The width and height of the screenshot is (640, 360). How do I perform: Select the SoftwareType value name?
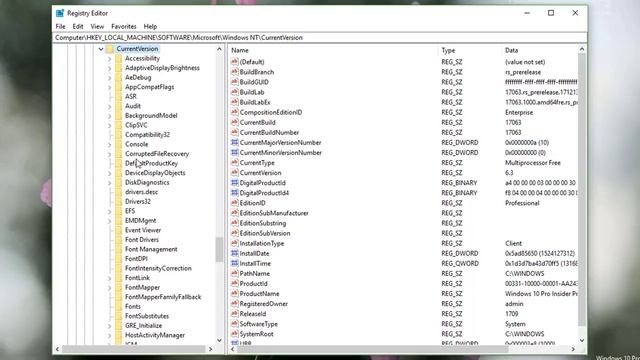click(259, 324)
